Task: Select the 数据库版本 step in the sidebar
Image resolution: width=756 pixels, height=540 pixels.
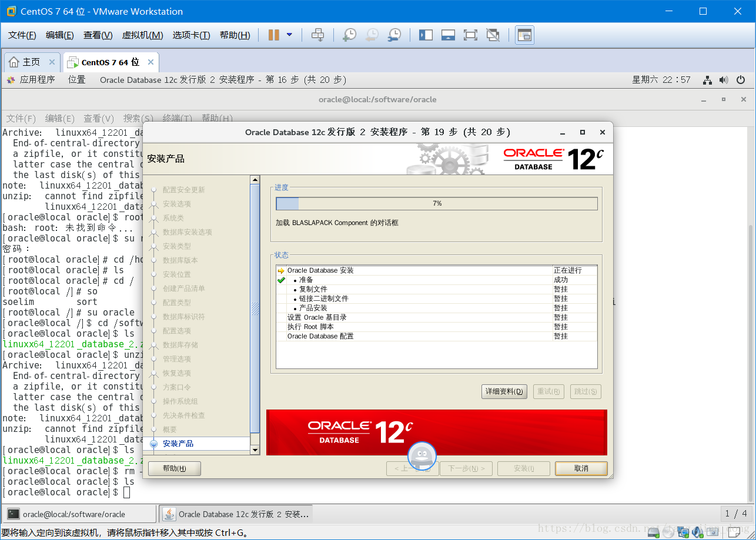Action: pos(180,260)
